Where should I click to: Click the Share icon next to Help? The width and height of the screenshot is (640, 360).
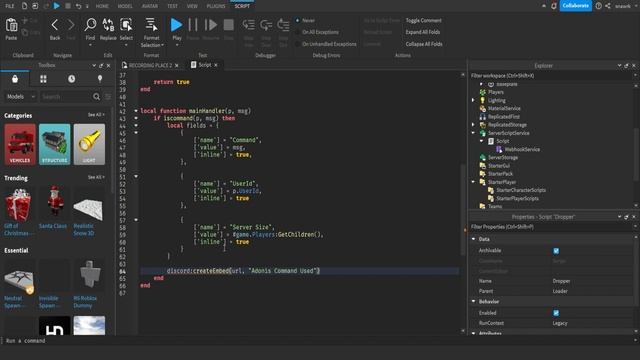click(x=608, y=6)
